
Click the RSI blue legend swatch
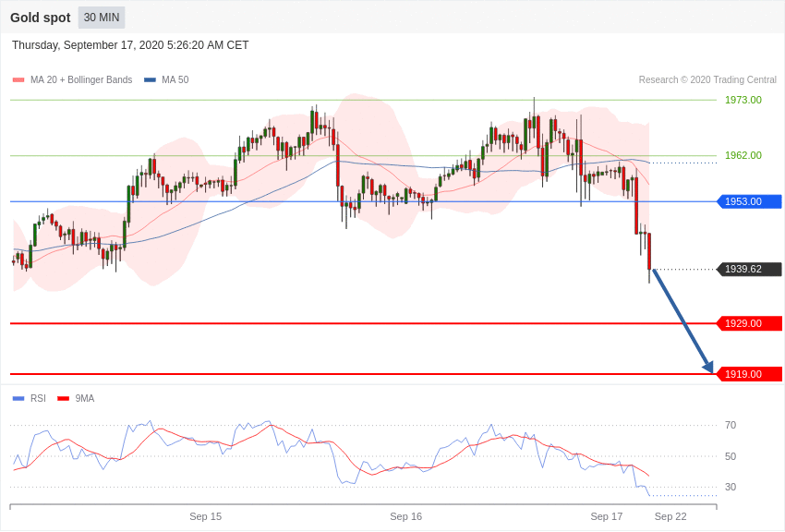pyautogui.click(x=18, y=399)
